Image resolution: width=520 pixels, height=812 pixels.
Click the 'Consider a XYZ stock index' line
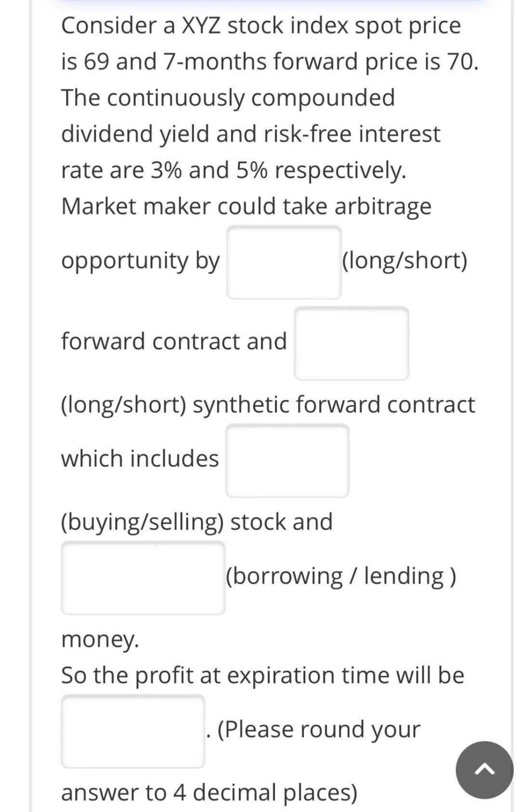[261, 26]
